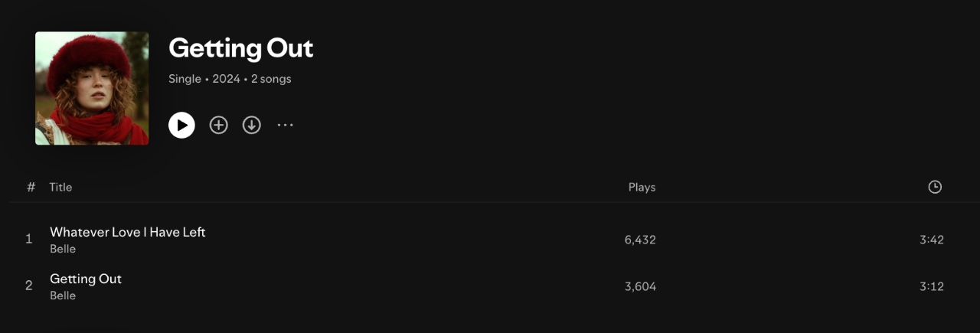Open artist Belle under Whatever Love I Have Left
Viewport: 980px width, 333px height.
point(63,249)
